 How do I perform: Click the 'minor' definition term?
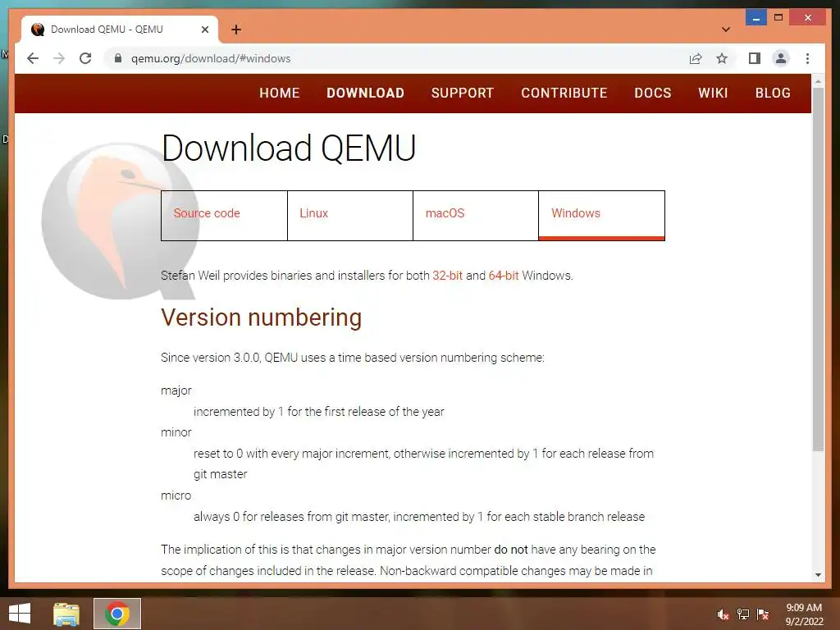pos(176,432)
